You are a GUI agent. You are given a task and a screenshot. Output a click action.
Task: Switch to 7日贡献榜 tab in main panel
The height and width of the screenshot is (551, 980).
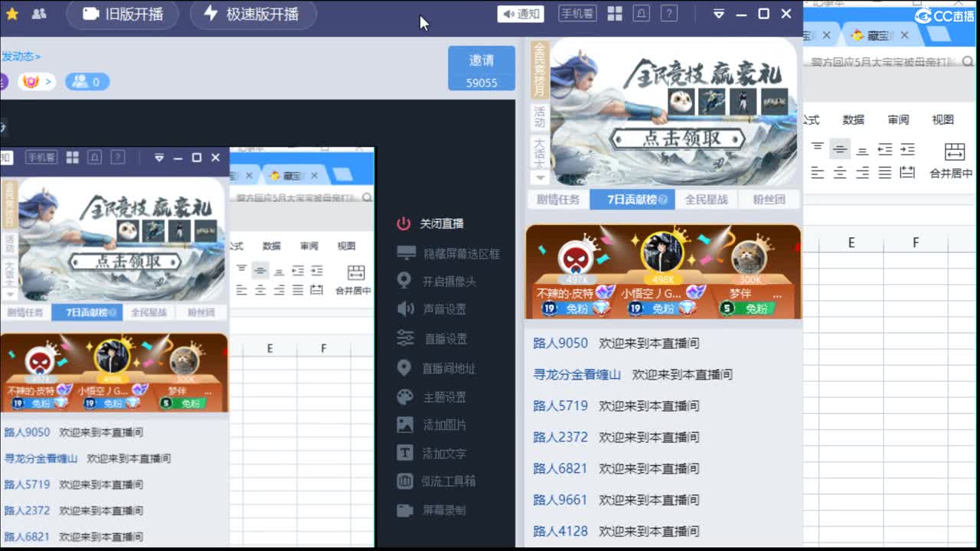point(632,200)
